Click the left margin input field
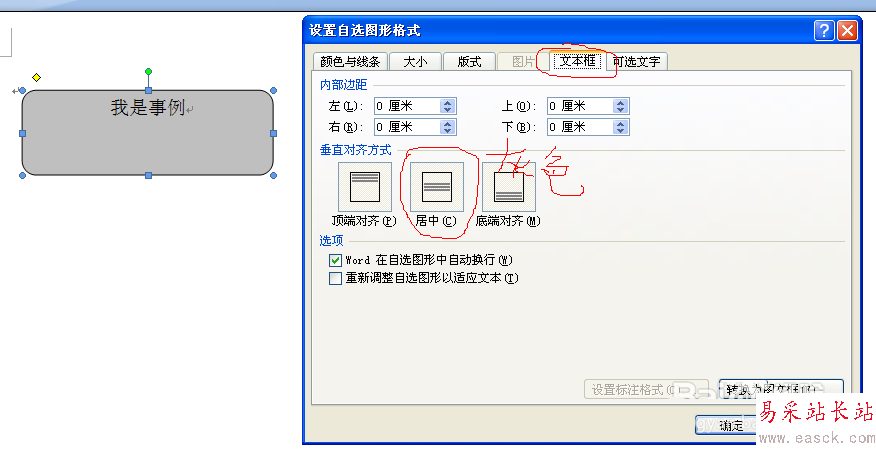Image resolution: width=876 pixels, height=453 pixels. 407,106
